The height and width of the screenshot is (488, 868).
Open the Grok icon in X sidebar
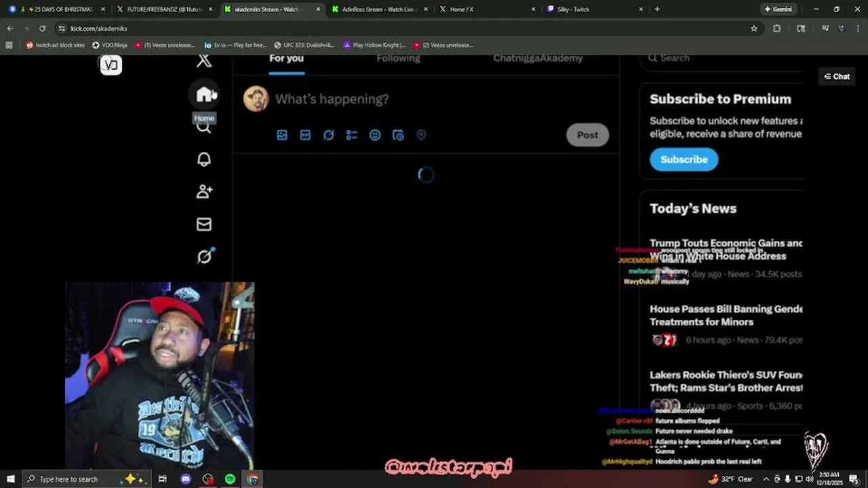[204, 256]
